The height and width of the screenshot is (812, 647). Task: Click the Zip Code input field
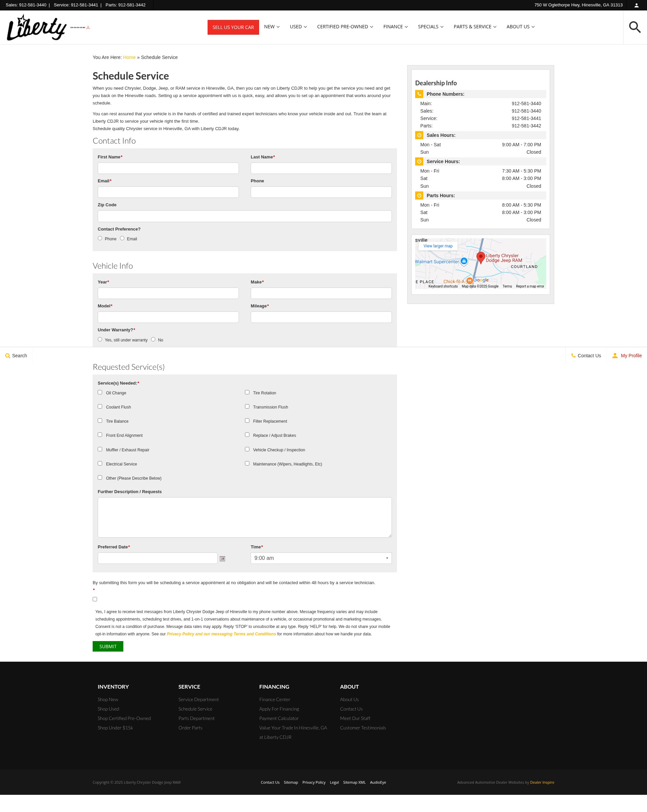244,216
